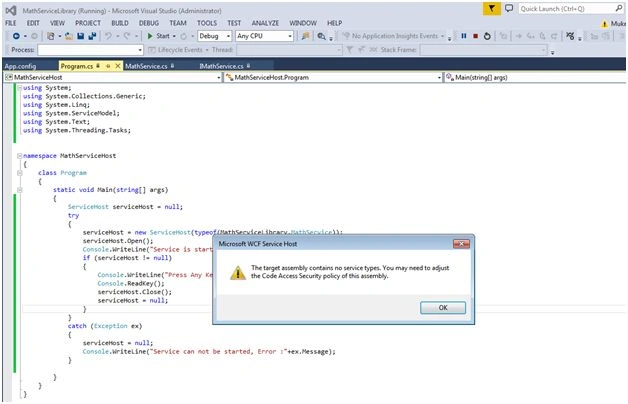This screenshot has height=404, width=628.
Task: Click the Step Into icon
Action: click(x=531, y=36)
